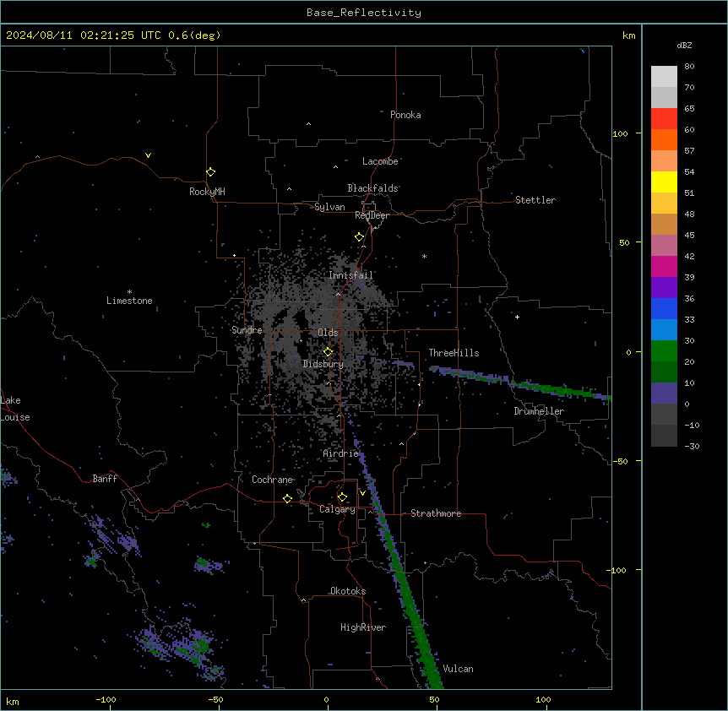Select the purple 39–36 dBZ legend swatch

(664, 288)
